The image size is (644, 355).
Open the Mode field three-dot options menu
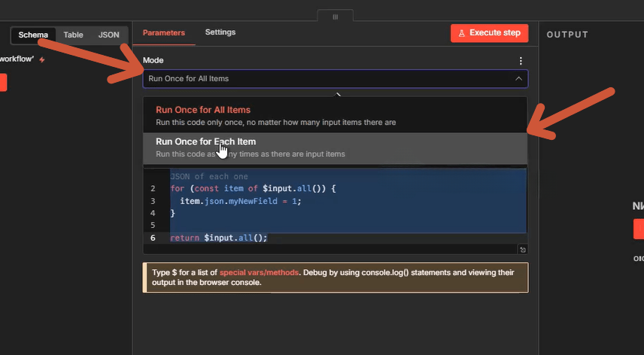(x=521, y=61)
